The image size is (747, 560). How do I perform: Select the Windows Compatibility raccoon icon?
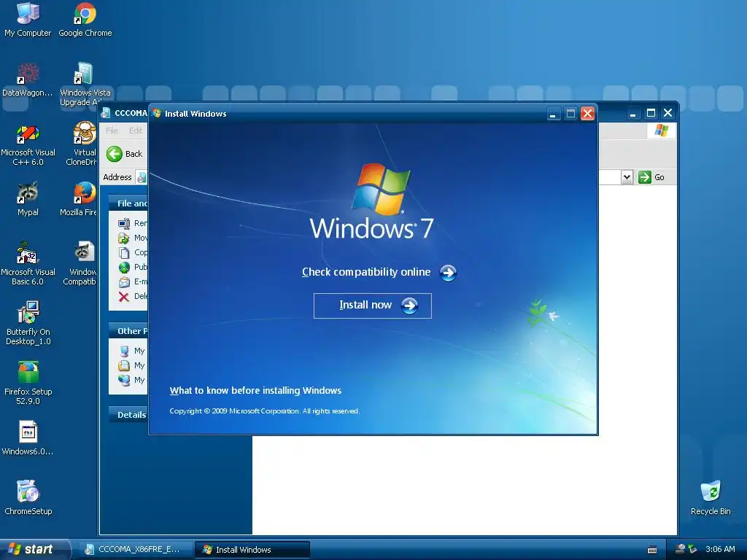(82, 263)
